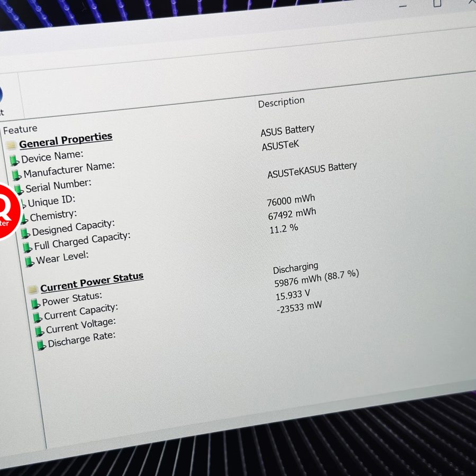Click the "ASUSTeK" value
This screenshot has height=476, width=476.
(x=280, y=145)
